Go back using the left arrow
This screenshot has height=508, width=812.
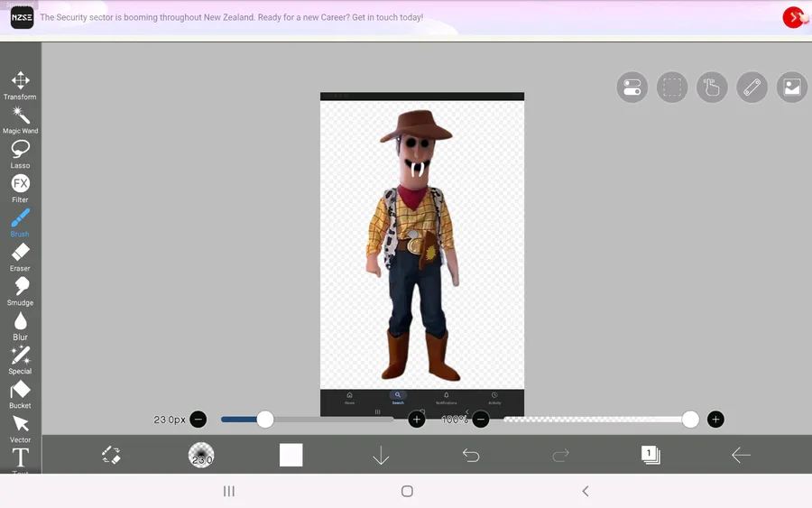pyautogui.click(x=741, y=455)
